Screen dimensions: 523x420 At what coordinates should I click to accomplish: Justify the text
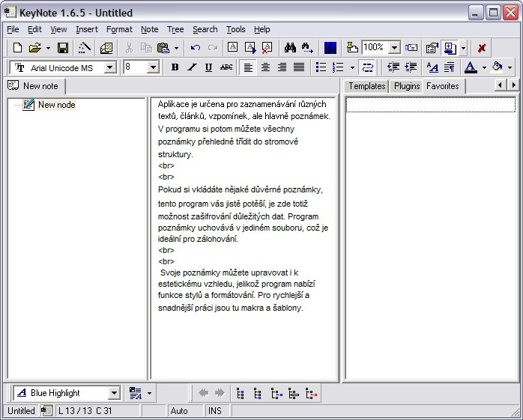click(299, 67)
